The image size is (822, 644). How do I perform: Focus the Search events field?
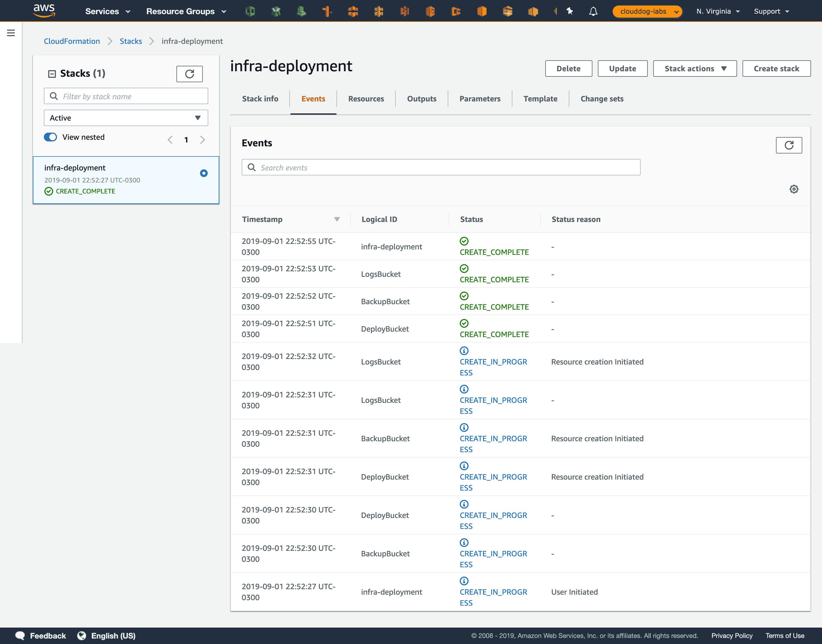pyautogui.click(x=441, y=167)
